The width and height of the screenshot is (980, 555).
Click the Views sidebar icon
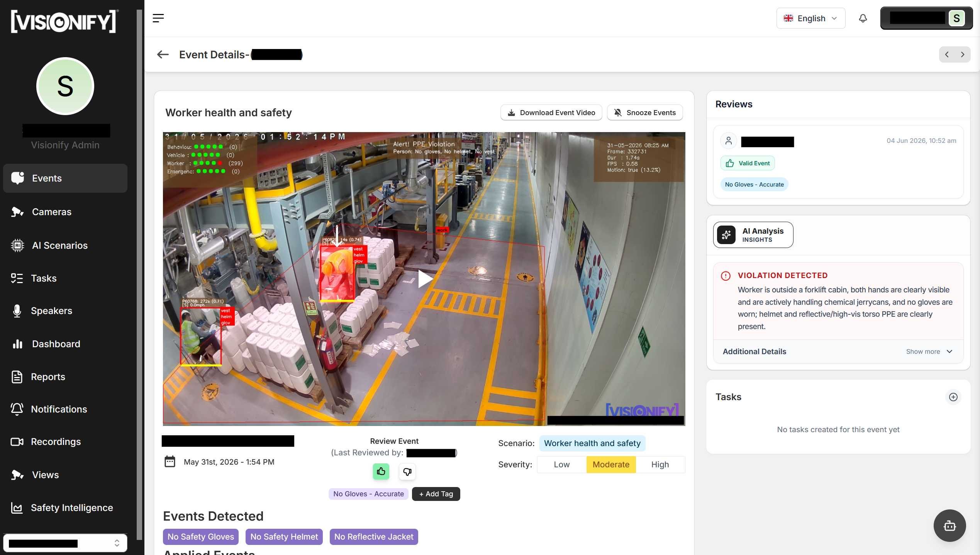(17, 475)
